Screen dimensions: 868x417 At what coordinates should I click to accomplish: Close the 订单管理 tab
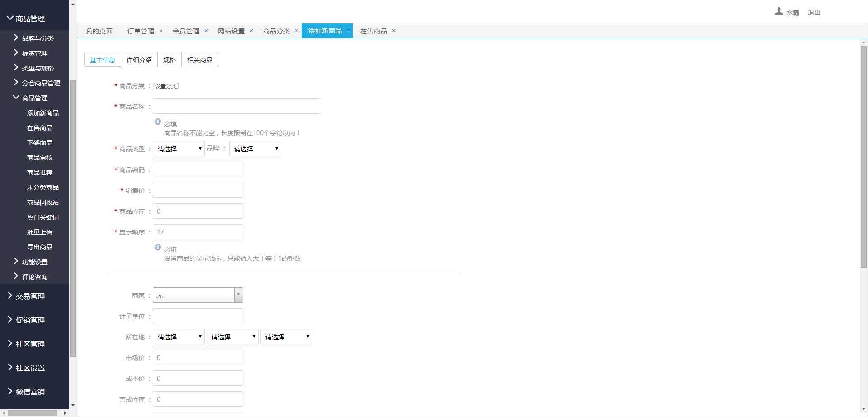pyautogui.click(x=161, y=31)
